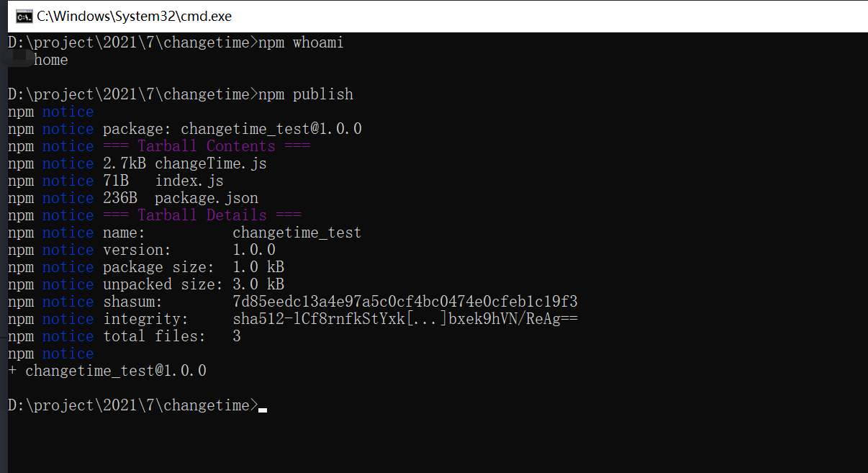Viewport: 868px width, 473px height.
Task: Click the index.js file entry
Action: 189,181
